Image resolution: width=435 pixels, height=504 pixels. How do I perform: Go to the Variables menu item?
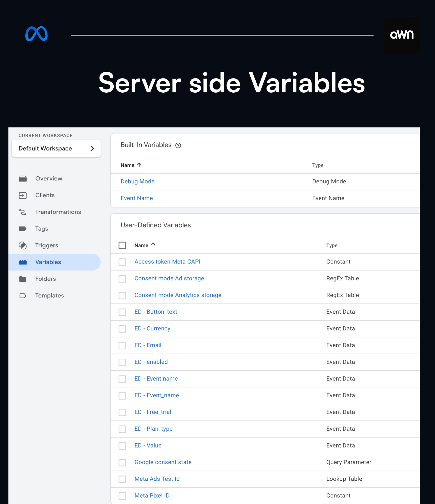pyautogui.click(x=48, y=262)
